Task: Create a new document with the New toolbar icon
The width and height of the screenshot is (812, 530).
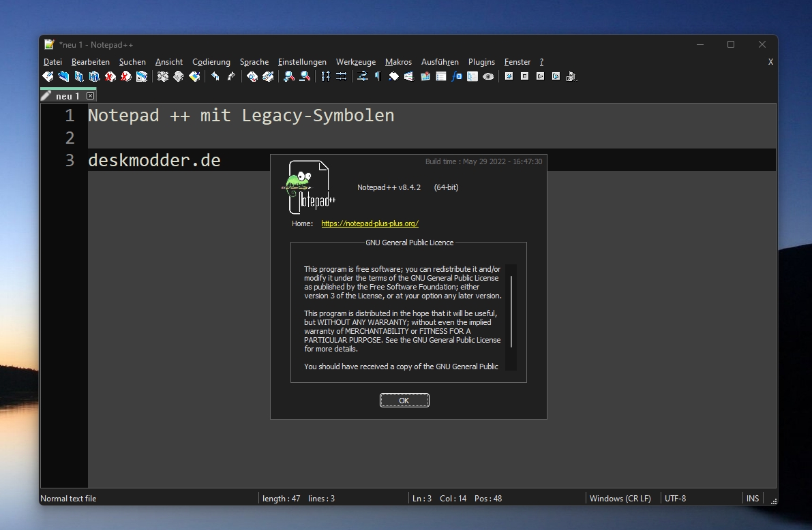Action: (48, 76)
